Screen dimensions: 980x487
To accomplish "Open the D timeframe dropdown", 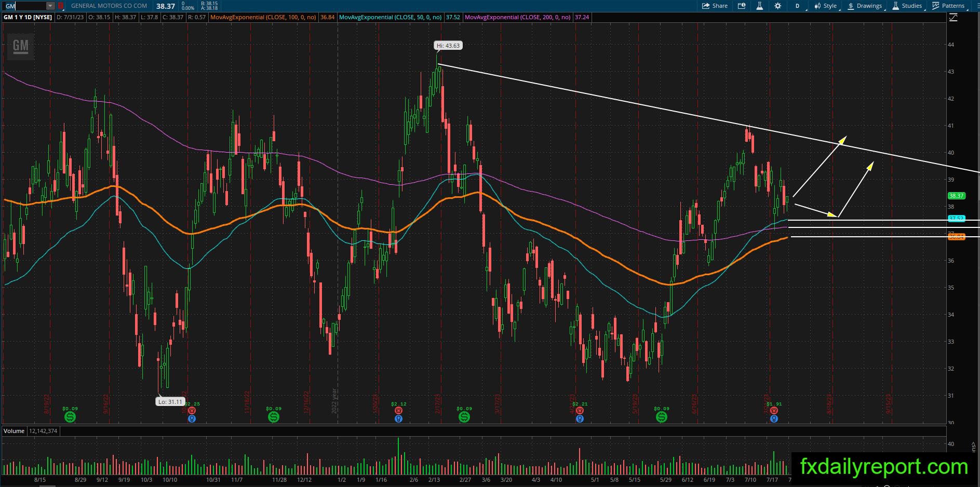I will point(798,6).
